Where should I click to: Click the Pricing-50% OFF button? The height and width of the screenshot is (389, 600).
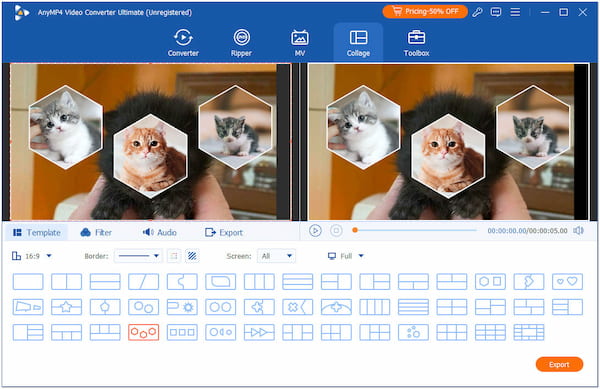425,11
